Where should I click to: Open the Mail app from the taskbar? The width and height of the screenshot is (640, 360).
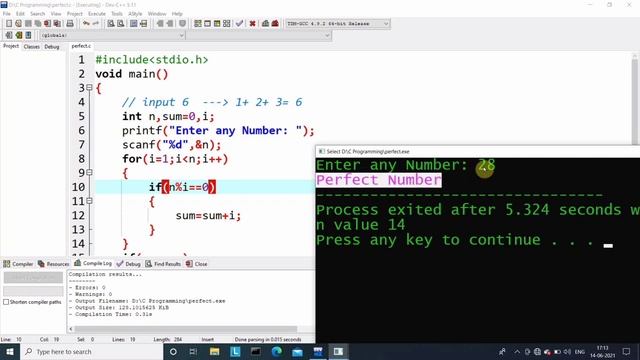click(x=297, y=351)
